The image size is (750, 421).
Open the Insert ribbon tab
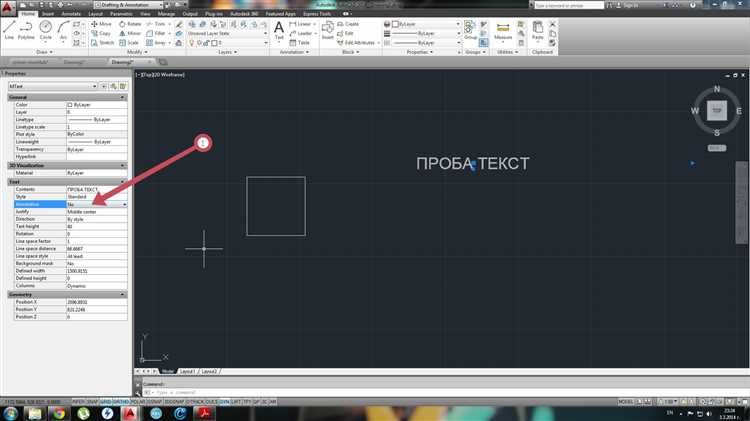(48, 14)
